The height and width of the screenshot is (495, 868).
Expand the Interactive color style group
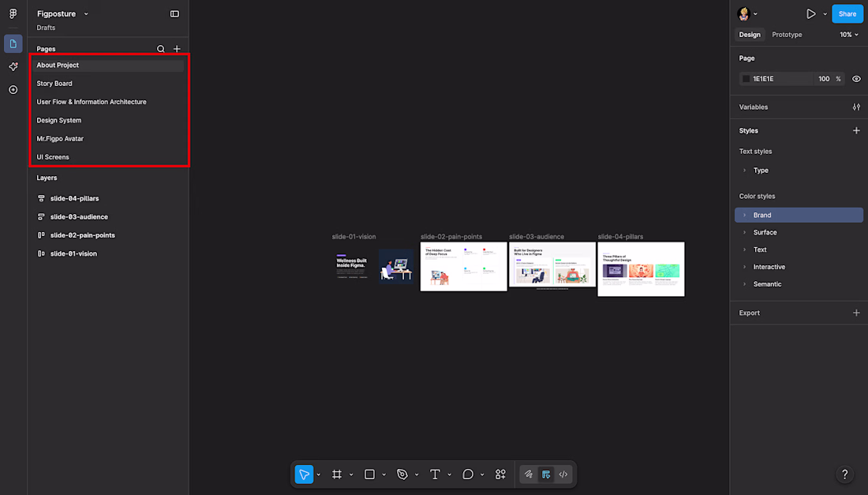coord(745,267)
